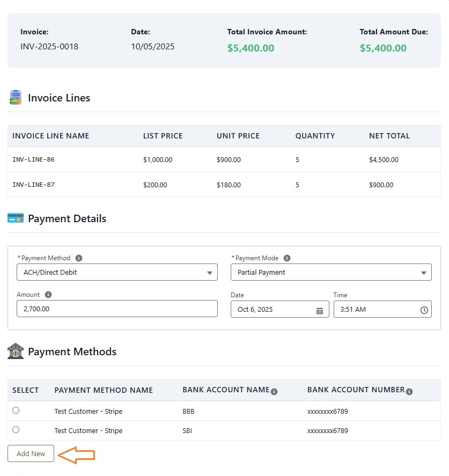Viewport: 449px width, 476px height.
Task: Open the ACH/Direct Debit payment method dropdown
Action: (x=117, y=272)
